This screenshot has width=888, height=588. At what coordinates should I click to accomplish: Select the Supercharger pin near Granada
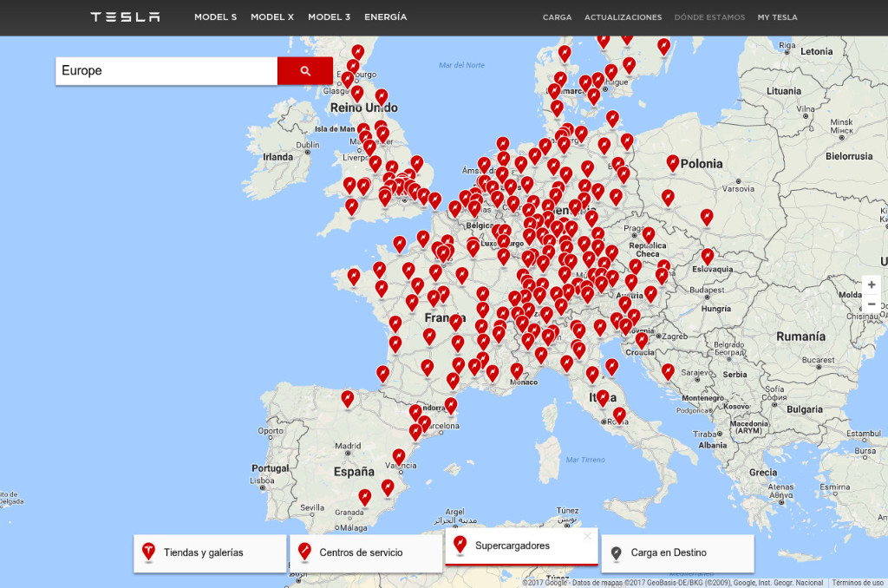365,496
